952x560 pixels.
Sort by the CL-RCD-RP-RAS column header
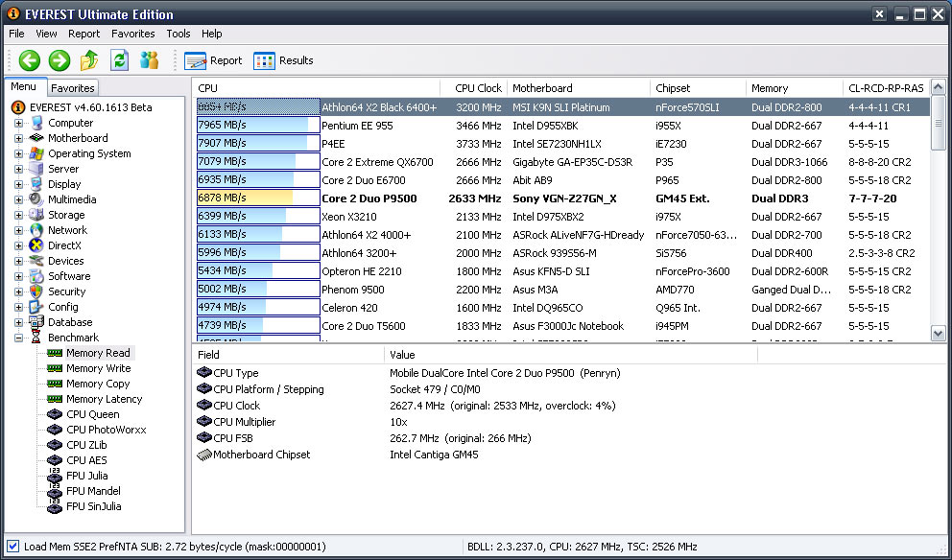pos(887,88)
